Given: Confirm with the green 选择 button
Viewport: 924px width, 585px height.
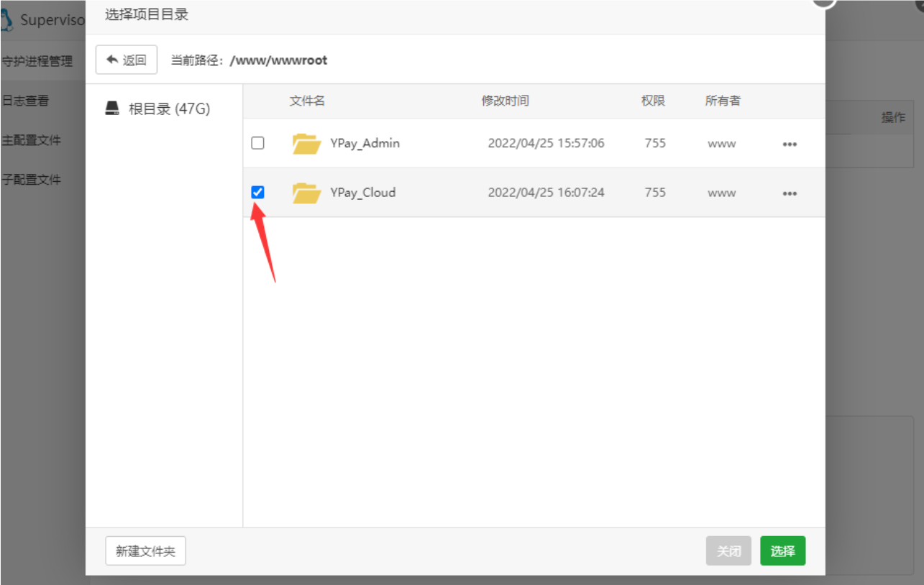Looking at the screenshot, I should [782, 551].
